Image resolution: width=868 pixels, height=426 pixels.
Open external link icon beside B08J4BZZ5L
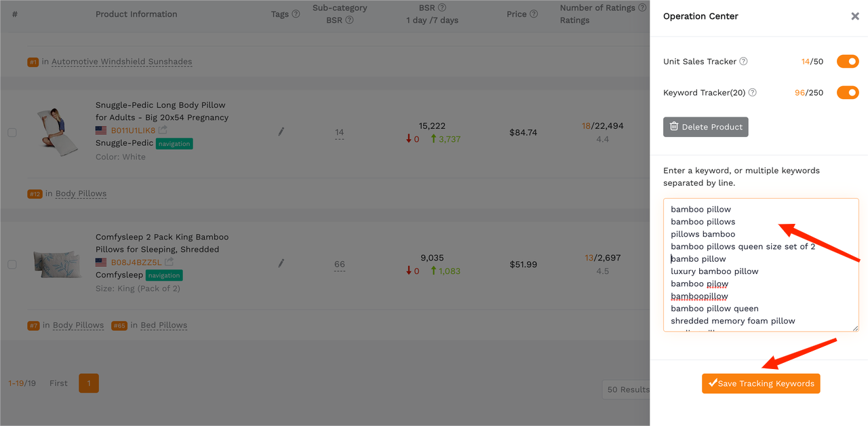coord(170,262)
